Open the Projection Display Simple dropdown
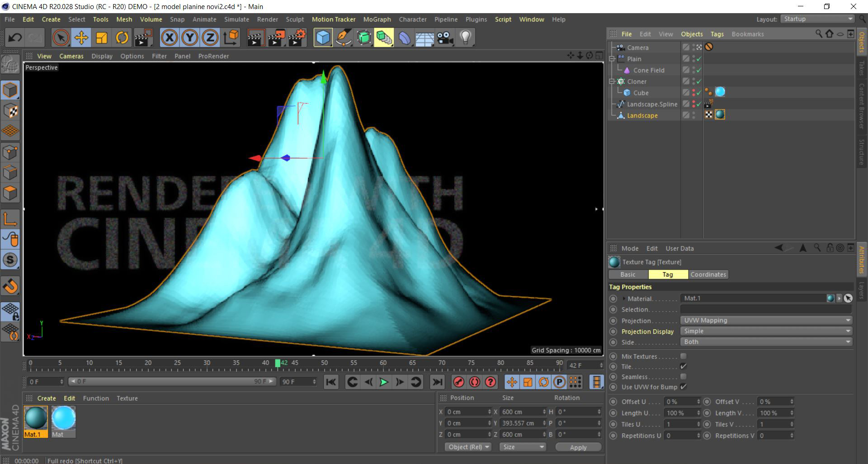The image size is (868, 464). 766,331
